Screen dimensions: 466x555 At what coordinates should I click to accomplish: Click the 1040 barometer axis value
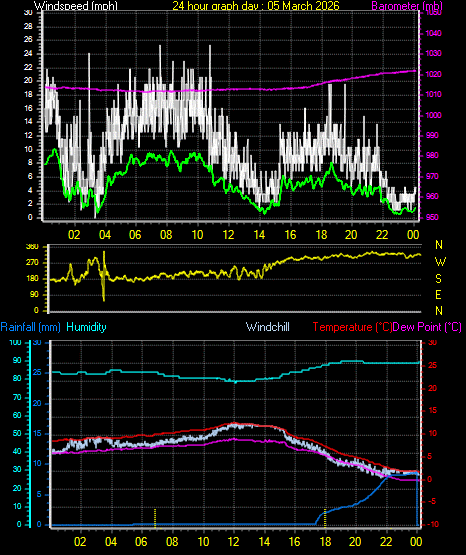[x=433, y=33]
